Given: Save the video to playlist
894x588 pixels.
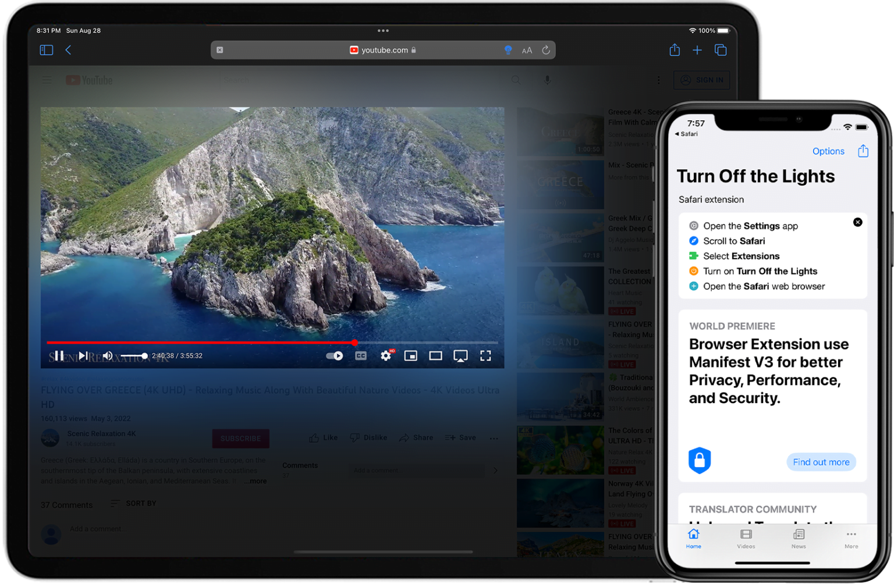Looking at the screenshot, I should 460,437.
